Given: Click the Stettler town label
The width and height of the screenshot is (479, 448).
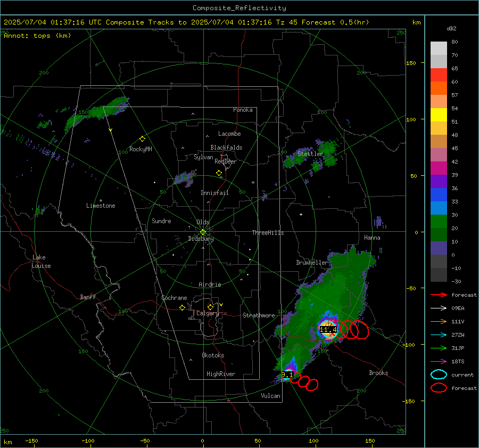Looking at the screenshot, I should click(x=310, y=154).
